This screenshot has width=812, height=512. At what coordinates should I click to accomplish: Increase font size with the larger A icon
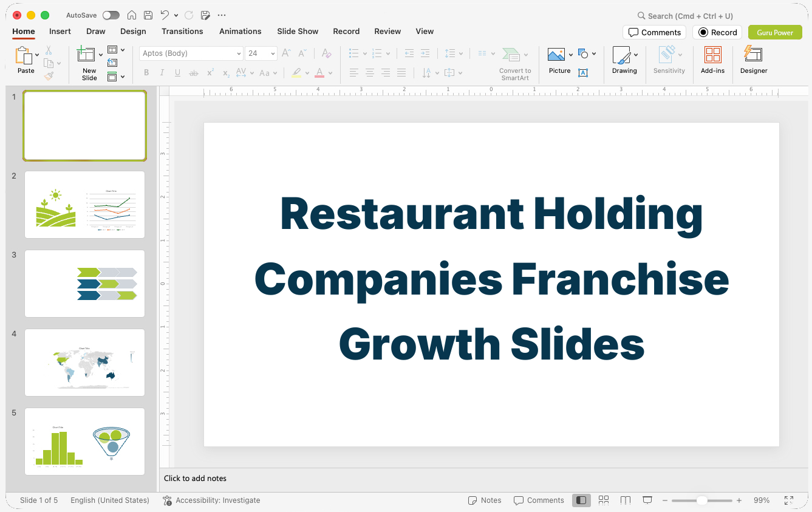click(x=287, y=53)
